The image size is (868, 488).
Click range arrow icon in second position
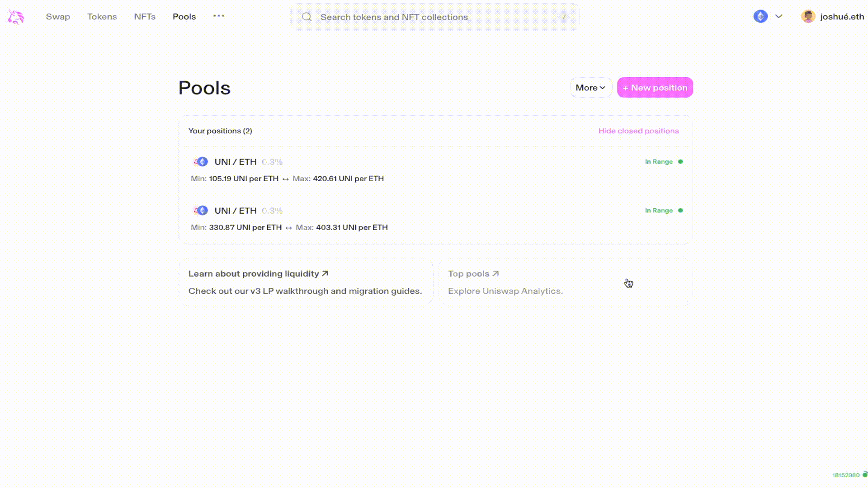pos(288,228)
